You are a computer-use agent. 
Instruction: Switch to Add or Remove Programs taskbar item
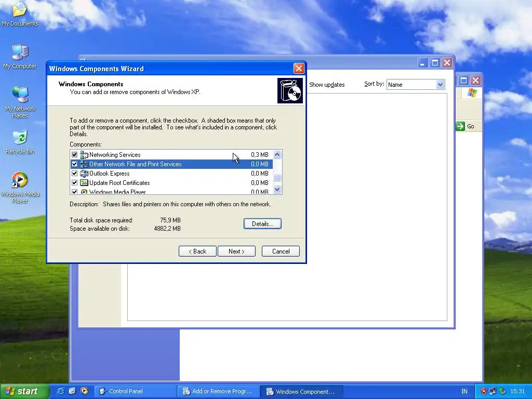(x=218, y=392)
